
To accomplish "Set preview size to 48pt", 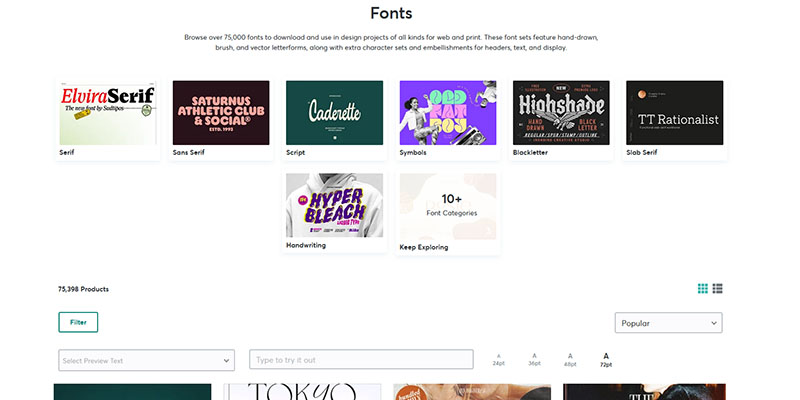I will [570, 360].
